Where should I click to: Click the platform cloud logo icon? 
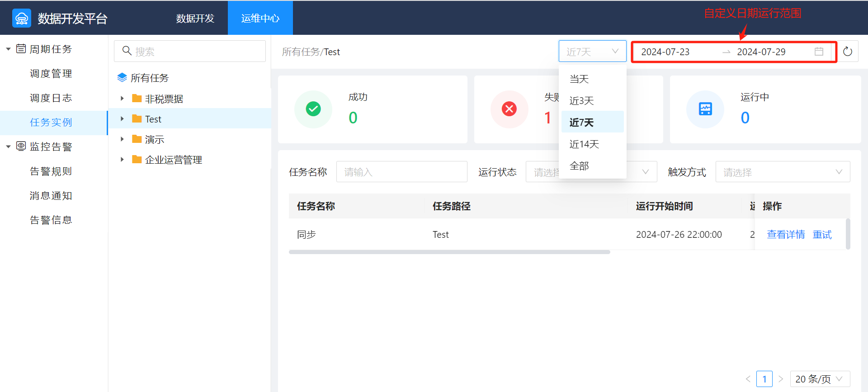(x=22, y=19)
